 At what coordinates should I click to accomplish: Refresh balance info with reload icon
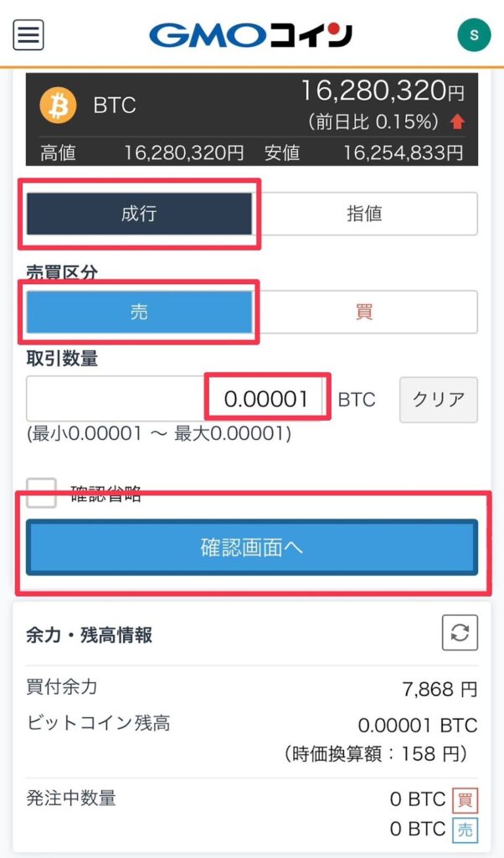460,633
